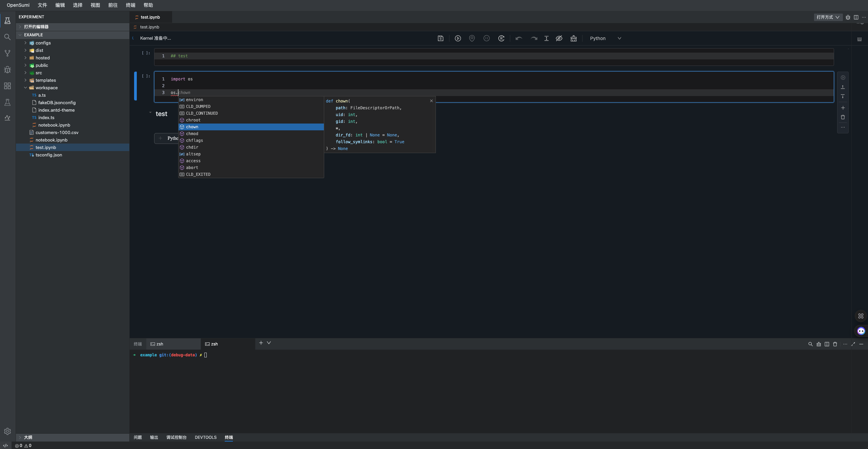The width and height of the screenshot is (868, 449).
Task: Restart the kernel with the circular R icon
Action: 501,38
